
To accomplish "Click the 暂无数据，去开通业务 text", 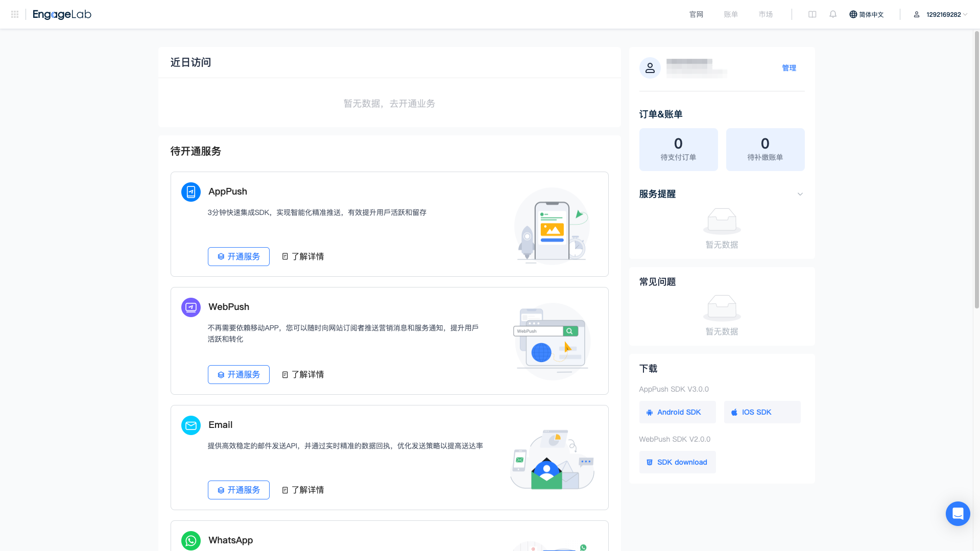I will [x=389, y=104].
